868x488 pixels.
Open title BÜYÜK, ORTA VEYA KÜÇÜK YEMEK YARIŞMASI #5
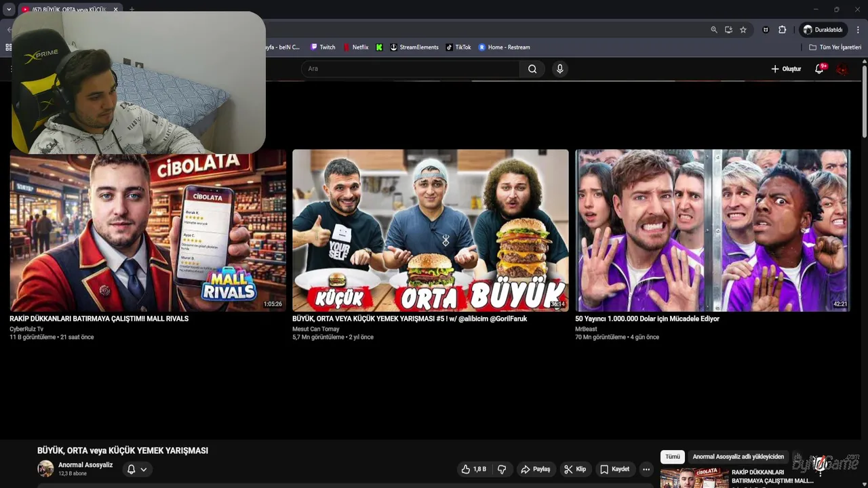(410, 319)
